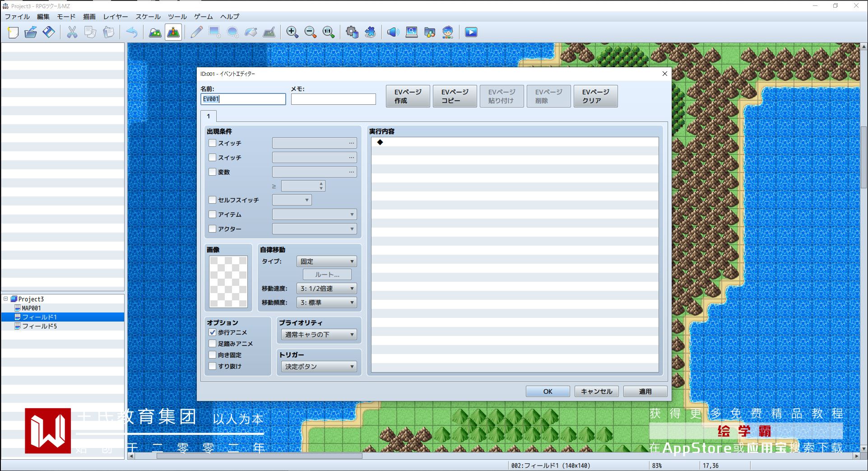Open the Resource Manager icon
868x471 pixels.
[430, 32]
